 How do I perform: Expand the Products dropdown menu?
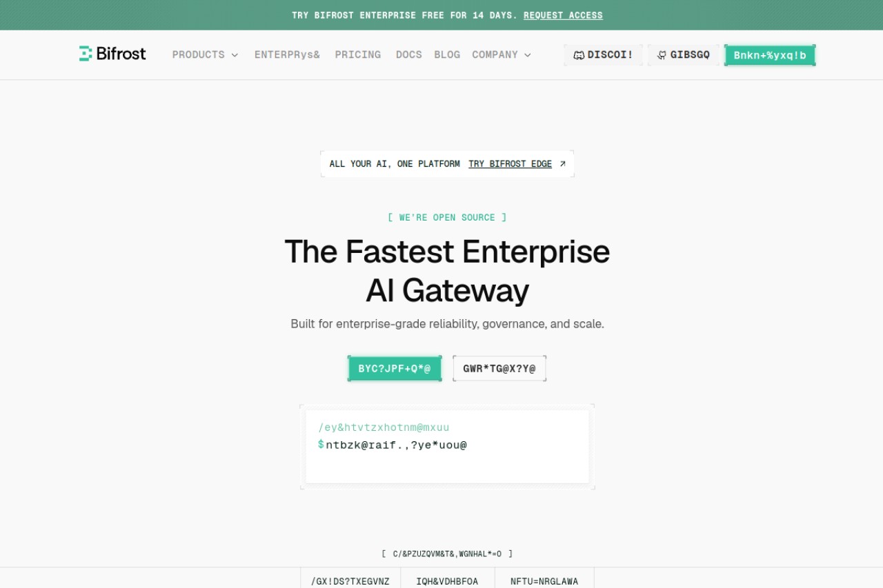pos(205,54)
